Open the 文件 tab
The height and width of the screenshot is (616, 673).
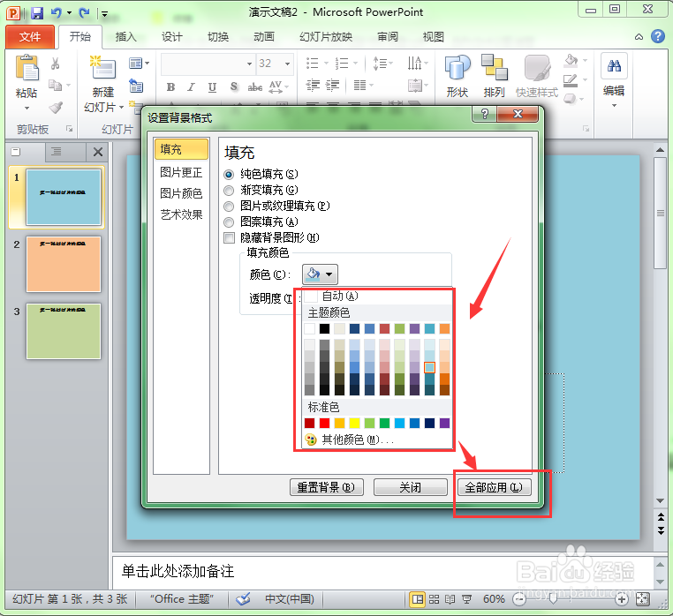point(30,37)
